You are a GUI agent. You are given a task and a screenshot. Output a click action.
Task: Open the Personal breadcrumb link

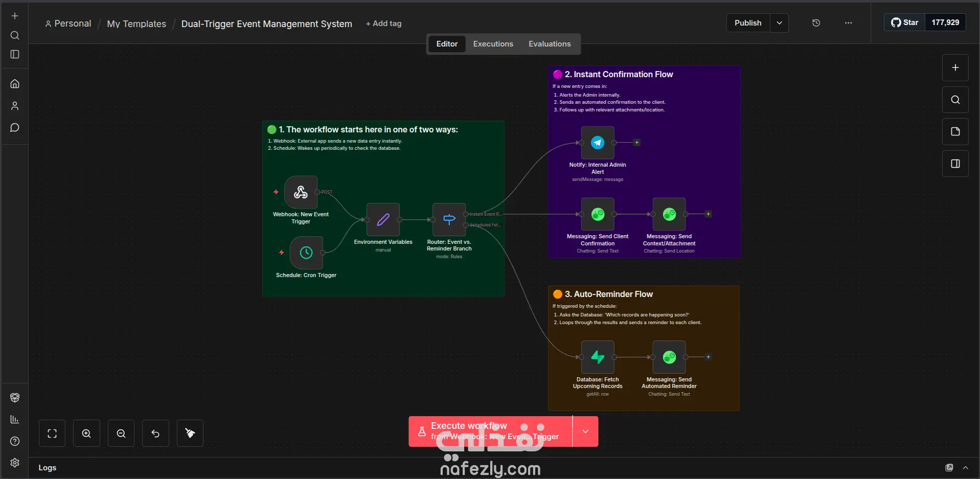[x=68, y=24]
